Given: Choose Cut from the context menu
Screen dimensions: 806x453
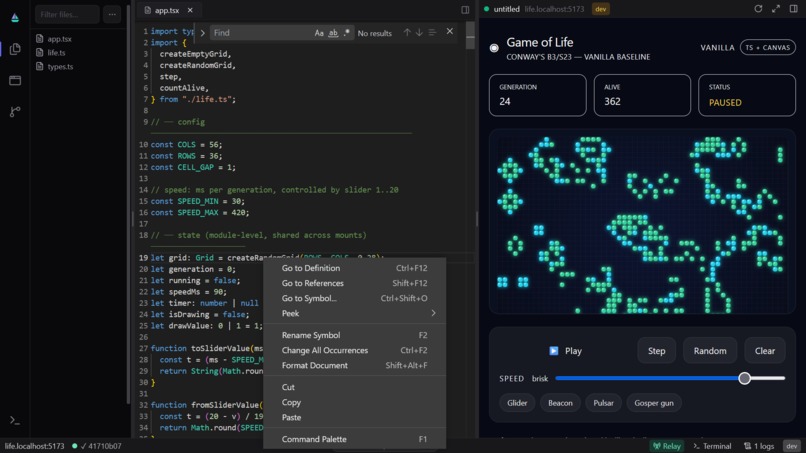Looking at the screenshot, I should (x=354, y=387).
